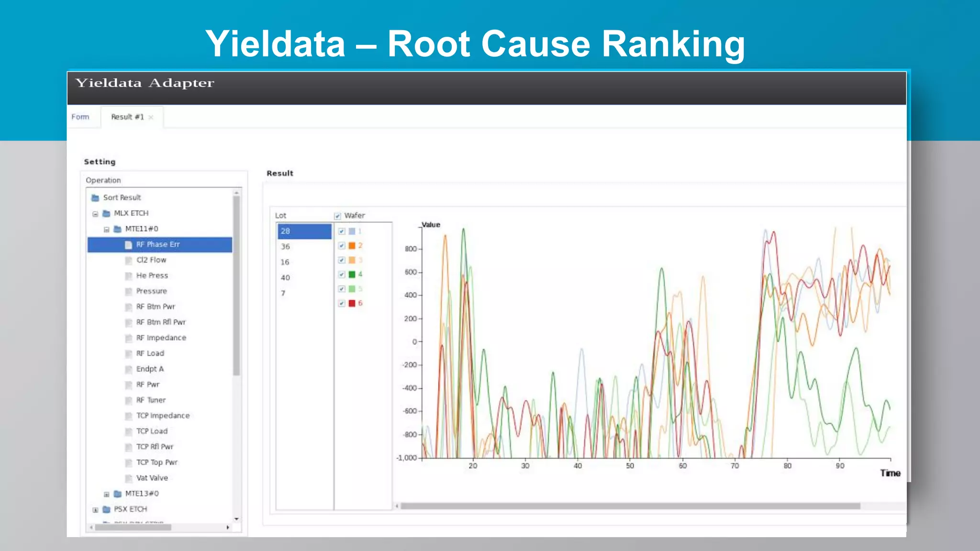Viewport: 980px width, 551px height.
Task: Click the TCP Rfl Pwr document icon
Action: coord(128,447)
